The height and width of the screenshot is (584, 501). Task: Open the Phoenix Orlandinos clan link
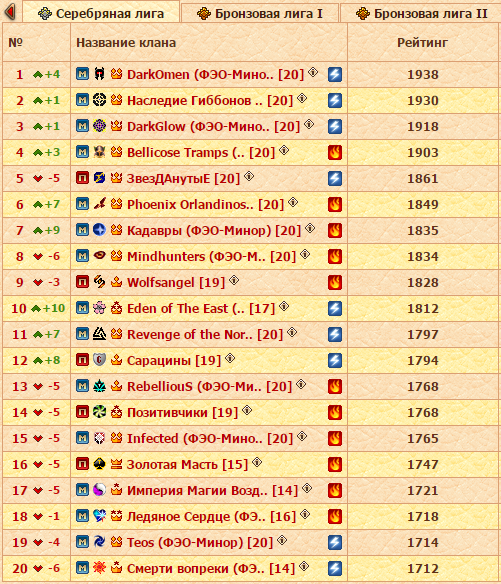pyautogui.click(x=205, y=204)
